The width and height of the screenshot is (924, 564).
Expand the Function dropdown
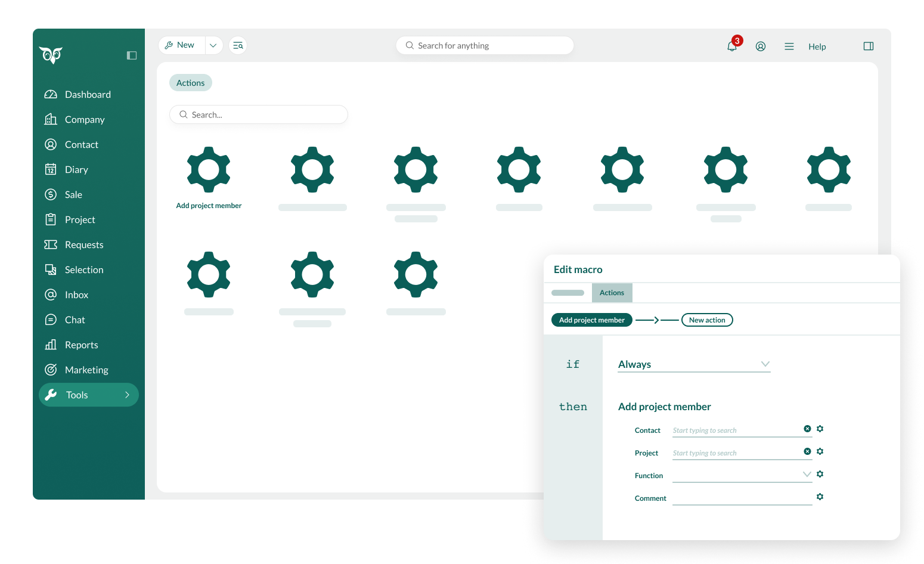tap(807, 475)
